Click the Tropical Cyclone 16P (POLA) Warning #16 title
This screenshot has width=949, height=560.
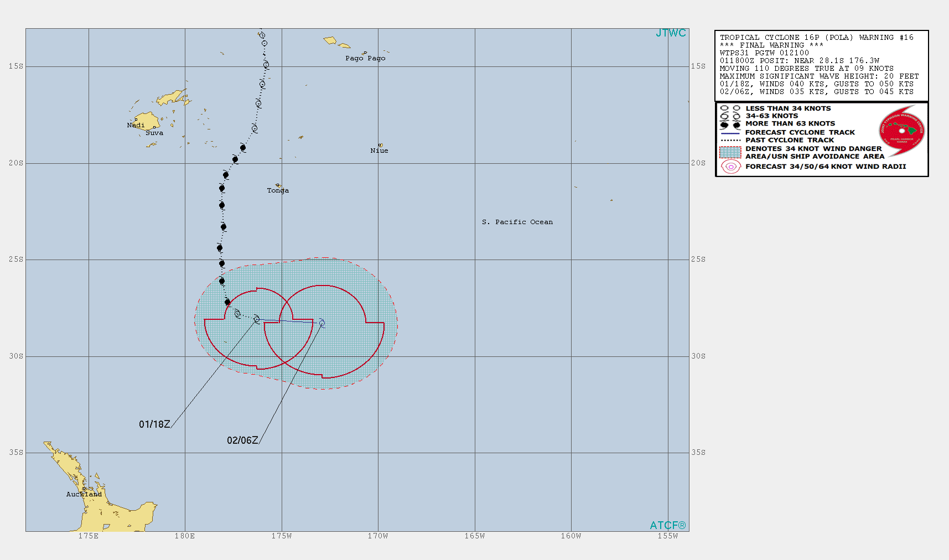coord(817,38)
